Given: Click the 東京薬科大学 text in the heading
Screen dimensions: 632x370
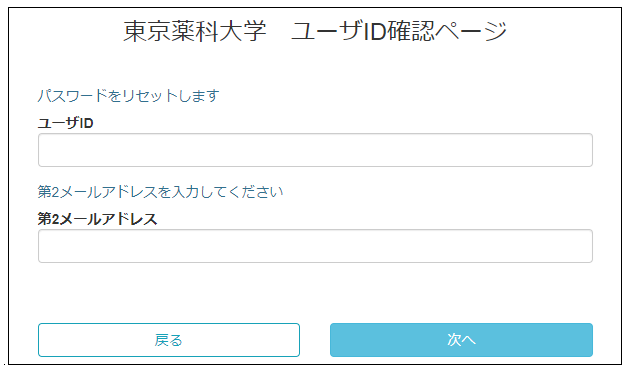Looking at the screenshot, I should (195, 31).
